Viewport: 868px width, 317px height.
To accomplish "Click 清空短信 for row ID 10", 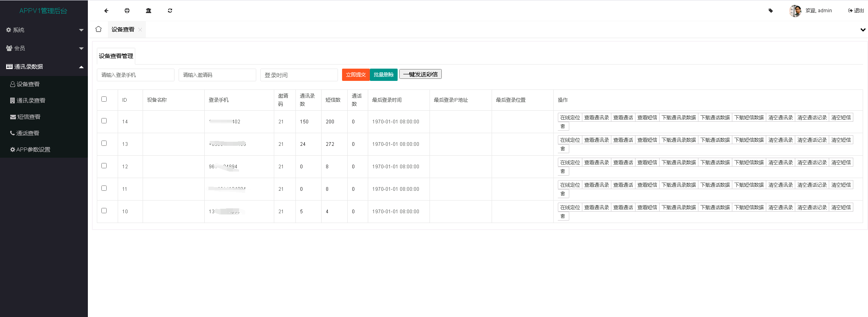I will pyautogui.click(x=841, y=208).
